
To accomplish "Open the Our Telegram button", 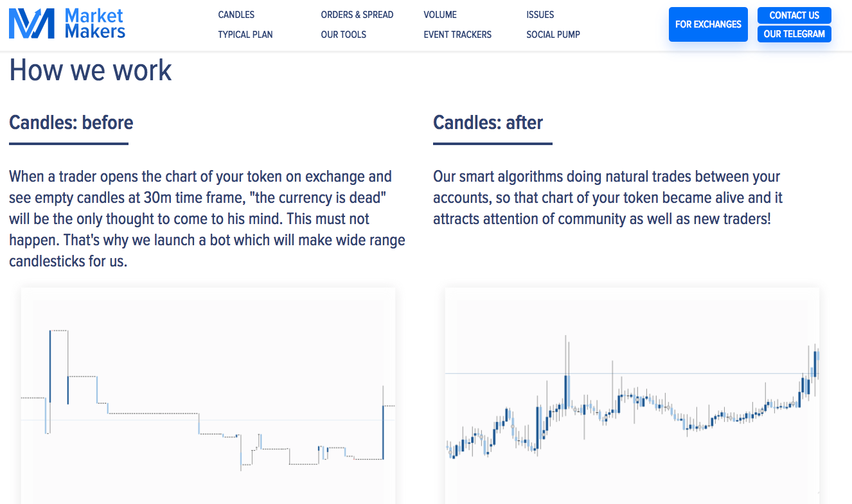I will [x=794, y=34].
